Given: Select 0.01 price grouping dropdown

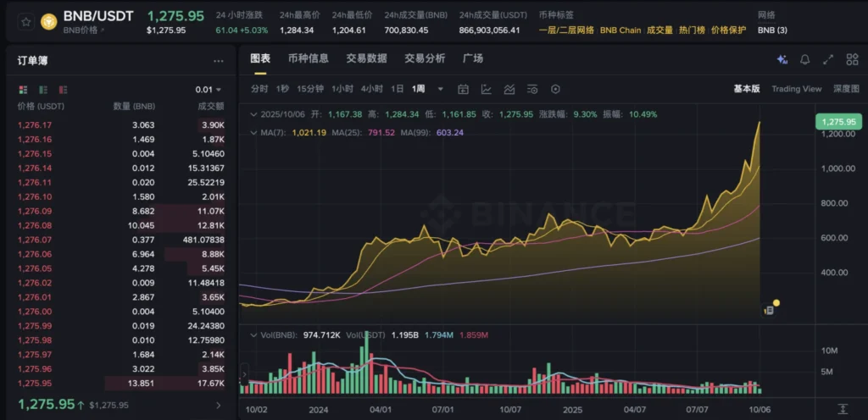Looking at the screenshot, I should (209, 90).
